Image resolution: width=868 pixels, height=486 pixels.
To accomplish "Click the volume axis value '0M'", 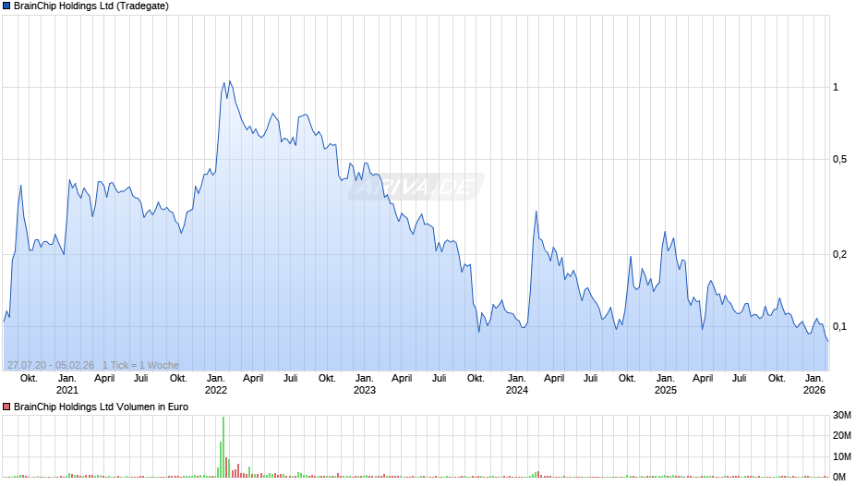I will click(x=839, y=477).
